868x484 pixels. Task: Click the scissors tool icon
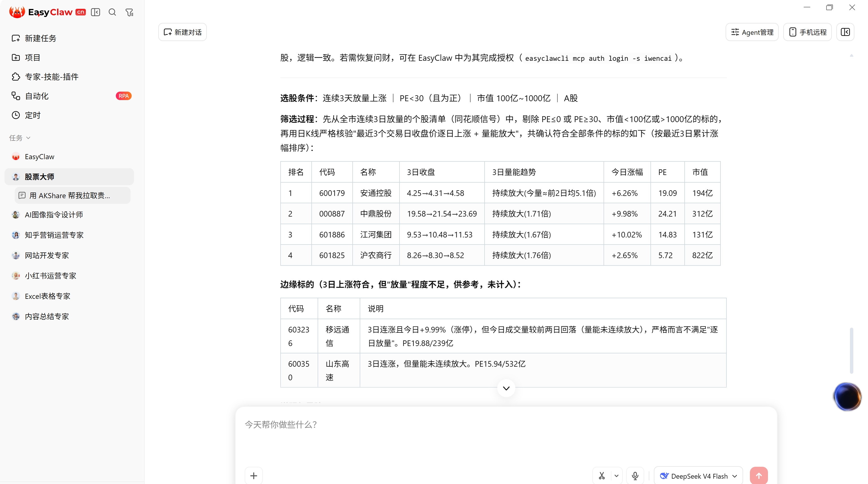602,476
